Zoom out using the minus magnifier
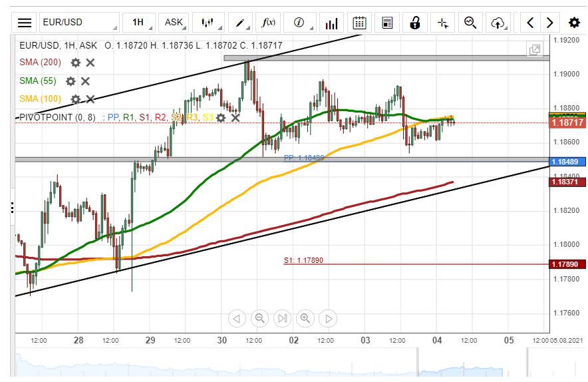Image resolution: width=588 pixels, height=382 pixels. coord(260,319)
